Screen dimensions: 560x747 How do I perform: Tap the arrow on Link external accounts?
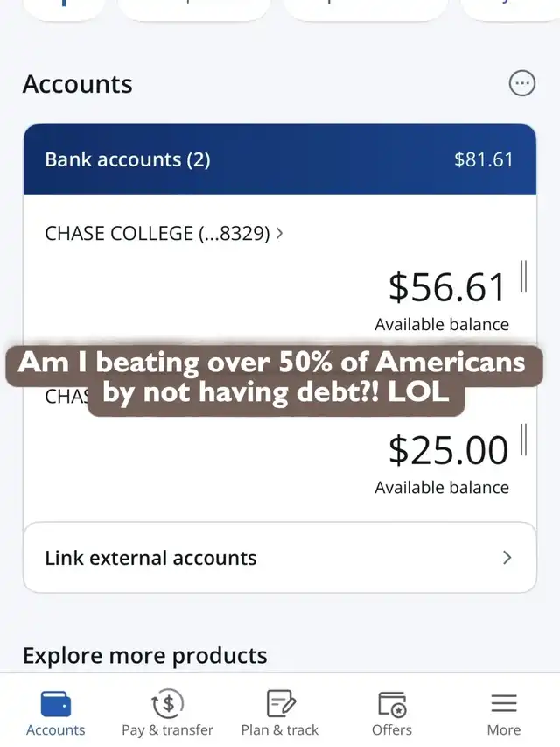click(x=507, y=558)
